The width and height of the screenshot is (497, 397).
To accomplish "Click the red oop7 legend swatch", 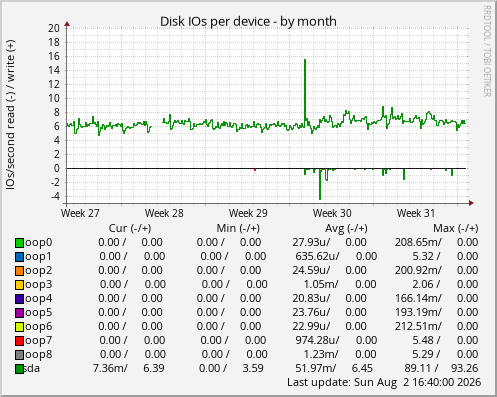I will click(x=19, y=341).
